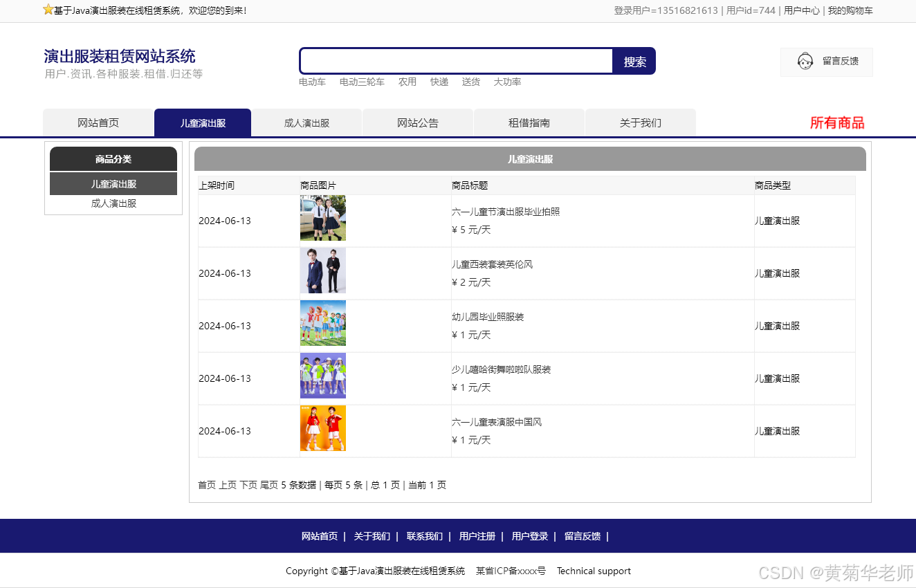
Task: Choose 成人演出服 in the category sidebar
Action: [x=113, y=204]
